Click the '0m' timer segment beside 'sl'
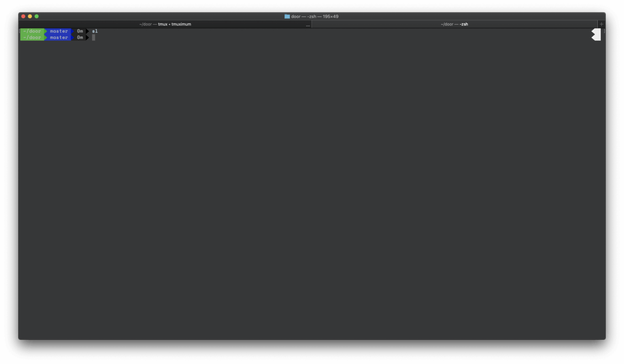 [x=80, y=31]
